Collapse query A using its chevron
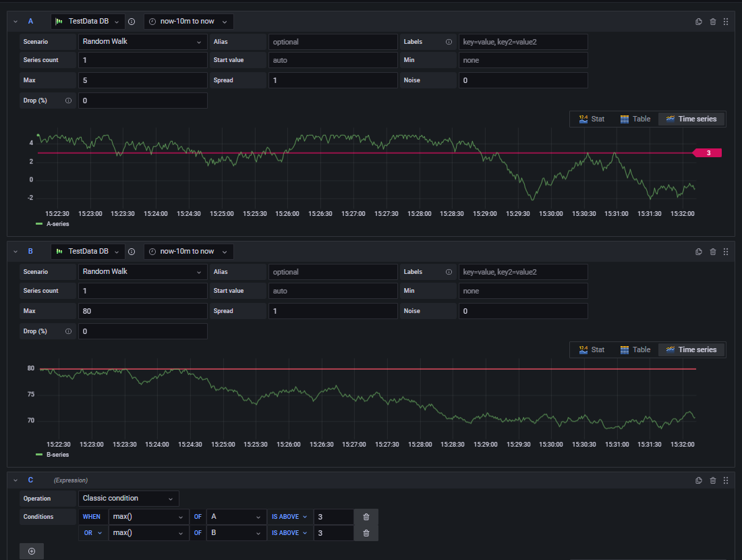The height and width of the screenshot is (560, 742). click(x=15, y=21)
